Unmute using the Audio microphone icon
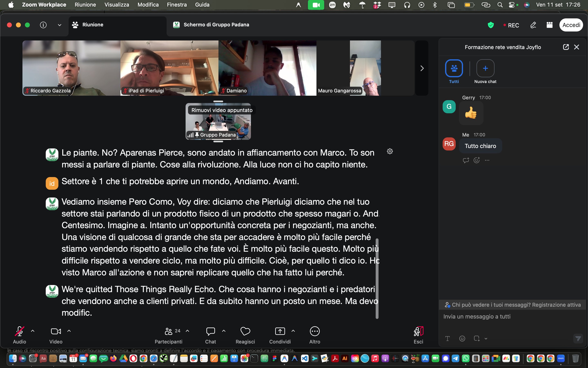The image size is (588, 368). point(19,331)
